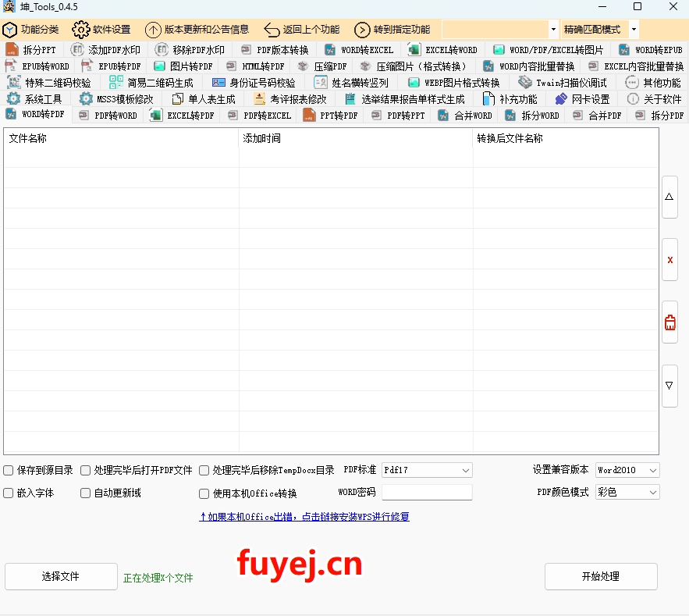Switch to the WORD转PDF tab
Screen dimensions: 689x616
[x=37, y=114]
